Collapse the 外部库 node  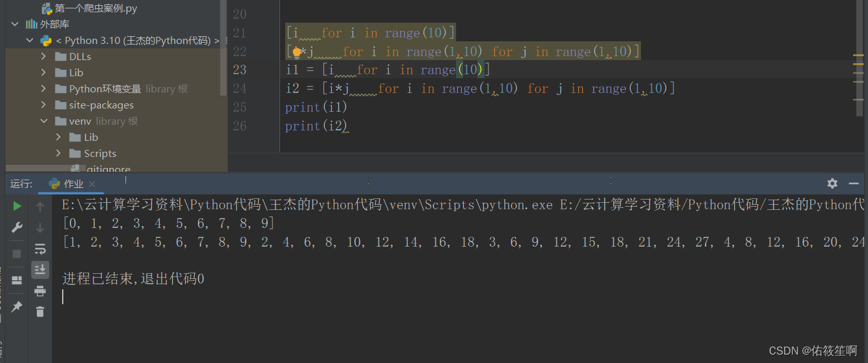click(16, 24)
